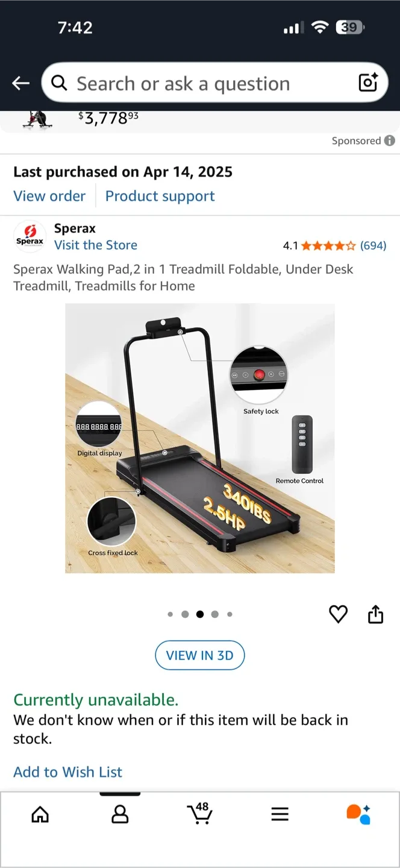This screenshot has width=400, height=868.
Task: Open account profile icon
Action: coord(120,814)
